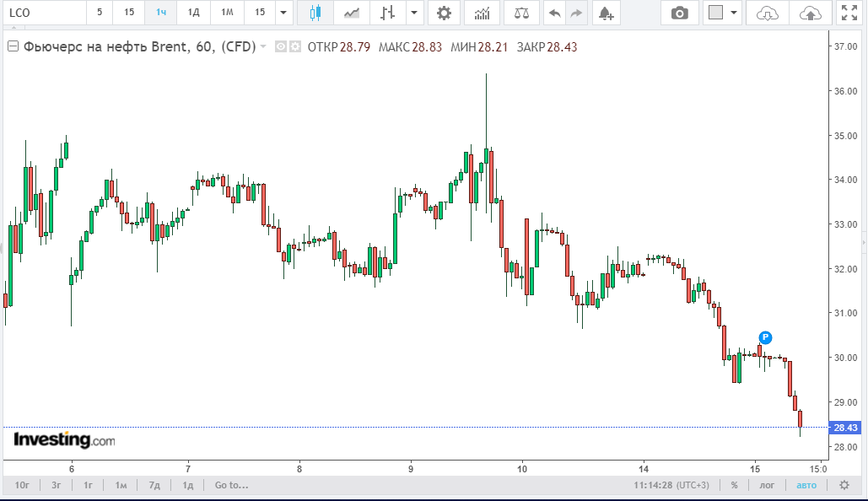Image resolution: width=868 pixels, height=501 pixels.
Task: Toggle logarithmic scale 'лог'
Action: (767, 485)
